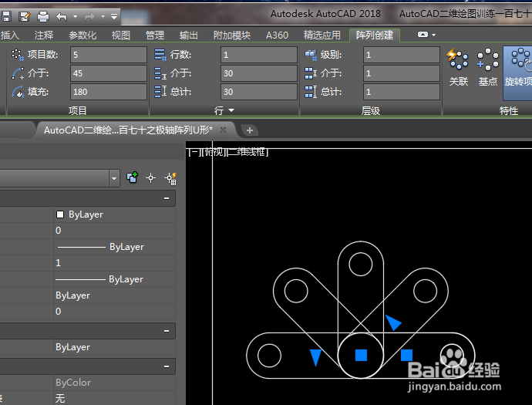
Task: Click the 俯视 view control label
Action: tap(213, 152)
